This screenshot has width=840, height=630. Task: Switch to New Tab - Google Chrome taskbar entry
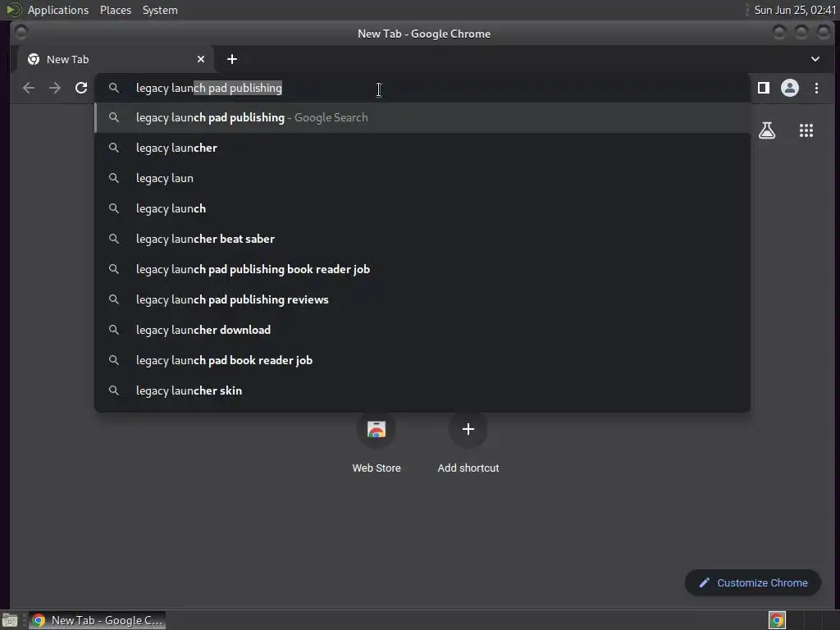click(x=97, y=620)
